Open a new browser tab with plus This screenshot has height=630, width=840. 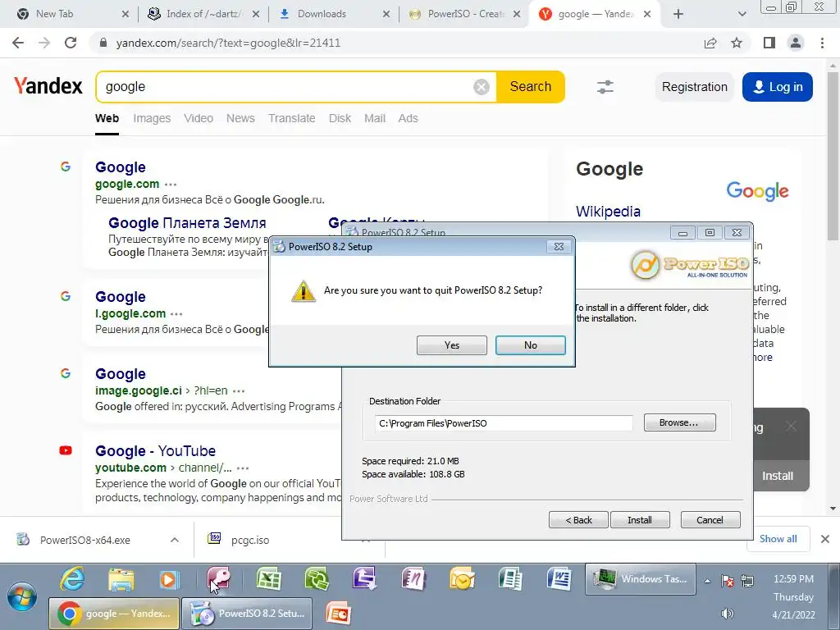coord(678,14)
